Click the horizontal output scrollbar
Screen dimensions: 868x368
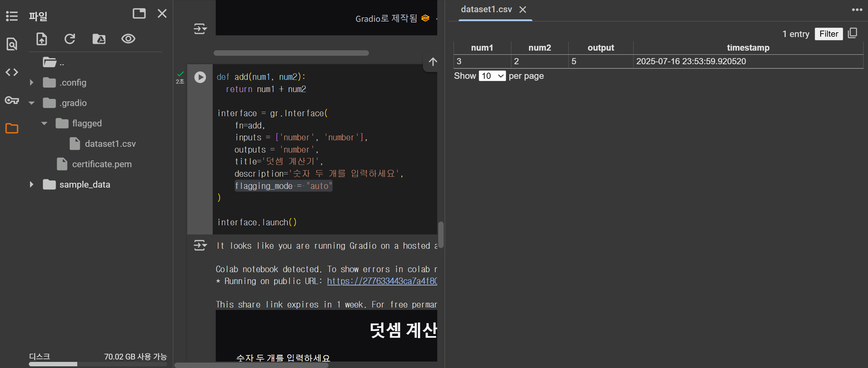(x=291, y=53)
